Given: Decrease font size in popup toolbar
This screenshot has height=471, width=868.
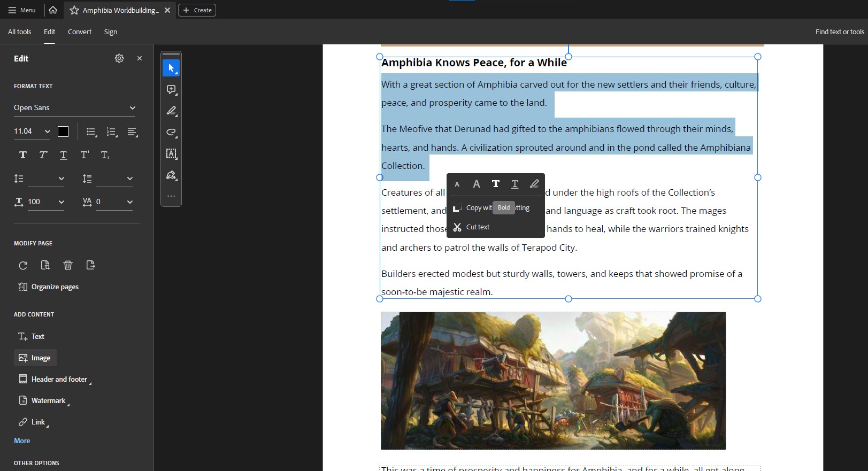Looking at the screenshot, I should click(x=457, y=184).
